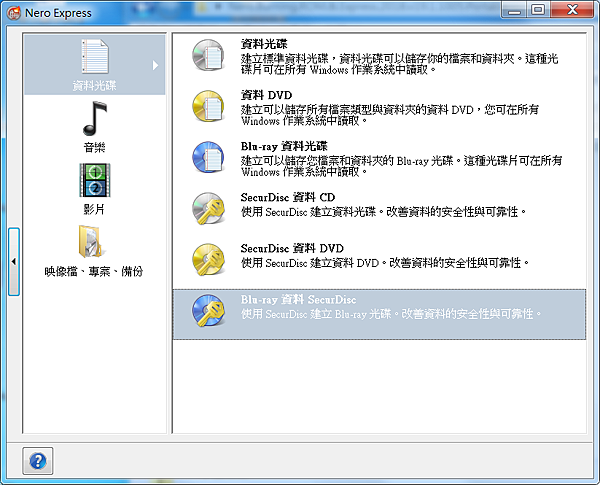Close the Nero Express window
The height and width of the screenshot is (485, 600).
tap(572, 10)
